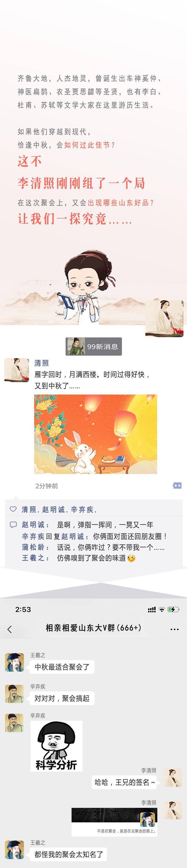Viewport: 187px width, 868px height.
Task: Tap 王羲之's avatar beside 中秋最适合聚会了
Action: coord(14,662)
